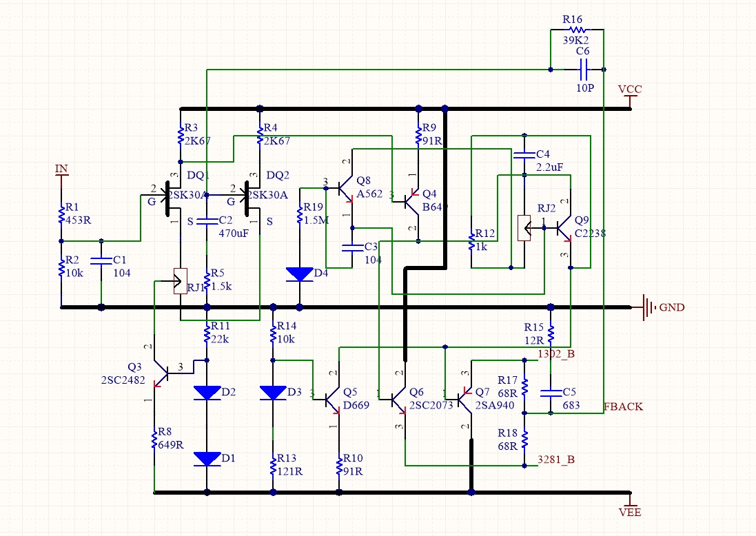Viewport: 756px width, 536px height.
Task: Select the resistor R16 39K2
Action: click(x=576, y=29)
